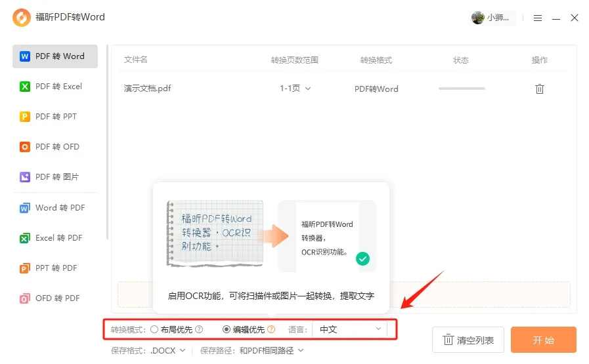Screen dimensions: 589x364
Task: Open the hamburger menu icon
Action: [x=538, y=18]
